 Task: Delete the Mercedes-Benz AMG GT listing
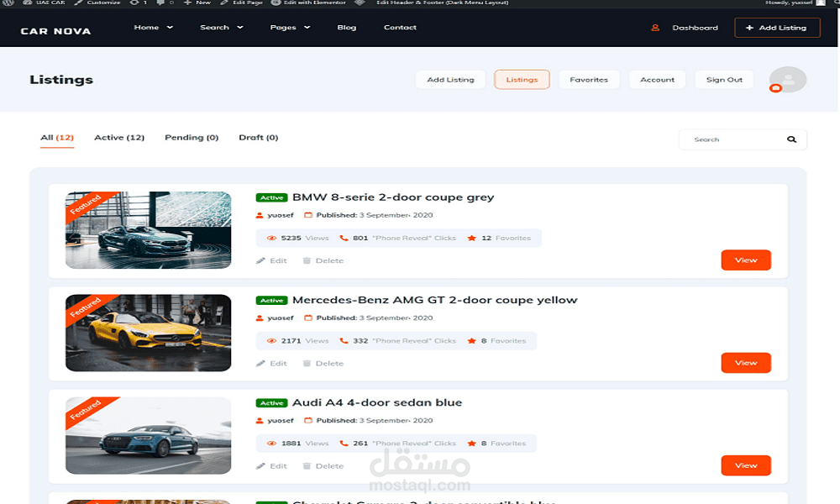[323, 364]
